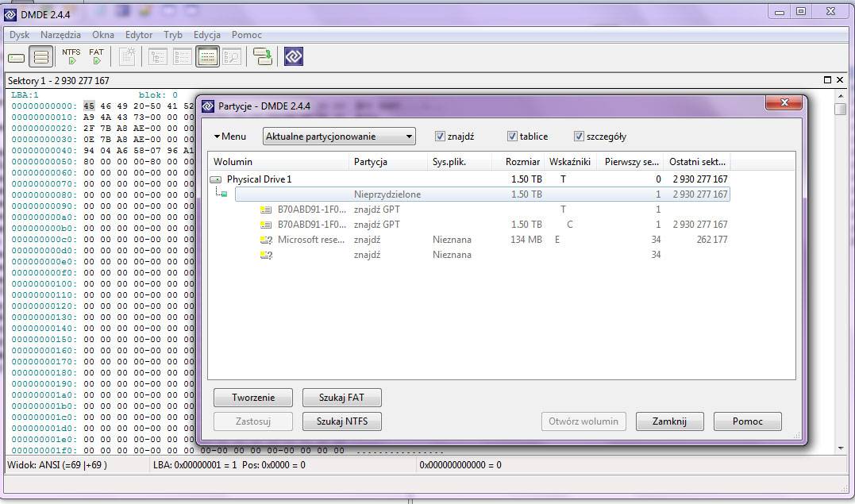Screen dimensions: 855x504
Task: Open the Pomoc menu in menu bar
Action: pos(247,35)
